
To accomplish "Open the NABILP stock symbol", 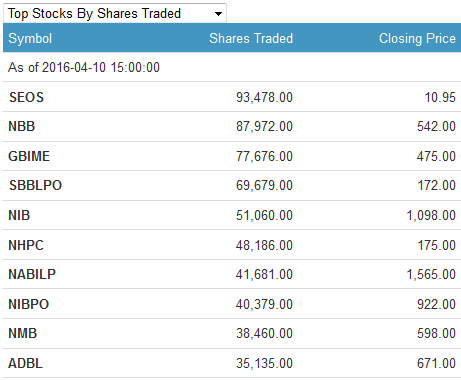I will (32, 274).
